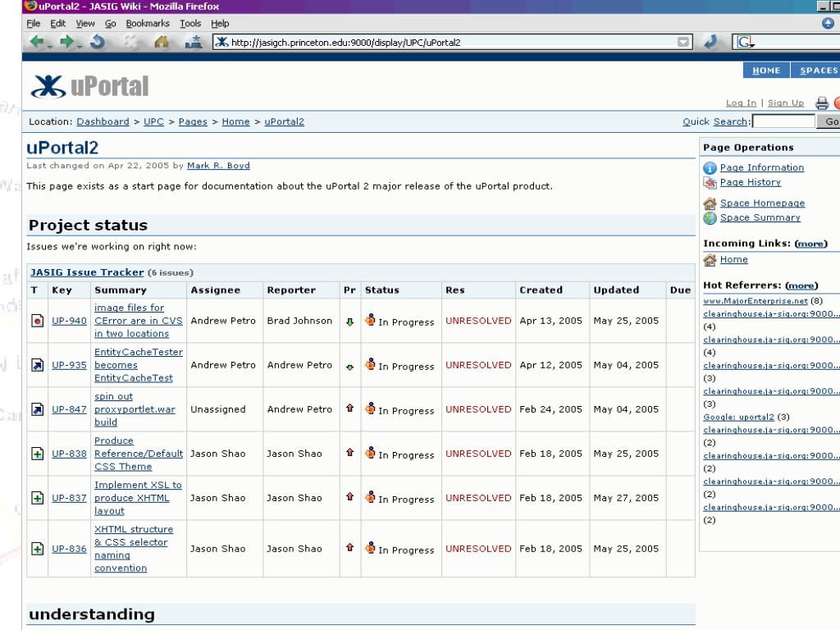Click the new feature plus icon for UP-837

point(37,498)
